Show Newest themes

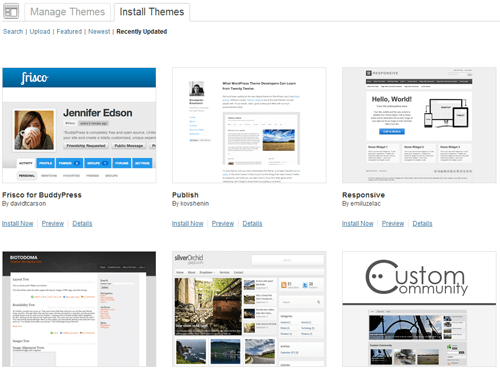tap(99, 31)
